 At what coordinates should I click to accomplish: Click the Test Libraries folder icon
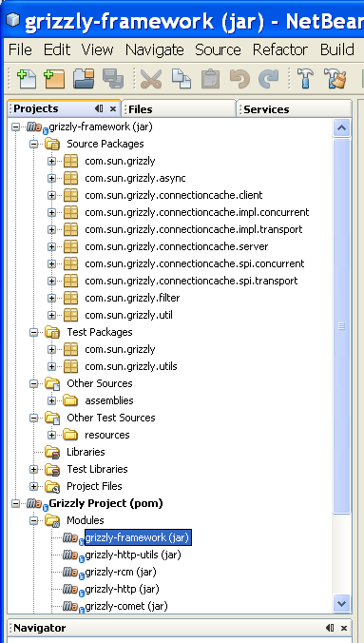pyautogui.click(x=52, y=469)
